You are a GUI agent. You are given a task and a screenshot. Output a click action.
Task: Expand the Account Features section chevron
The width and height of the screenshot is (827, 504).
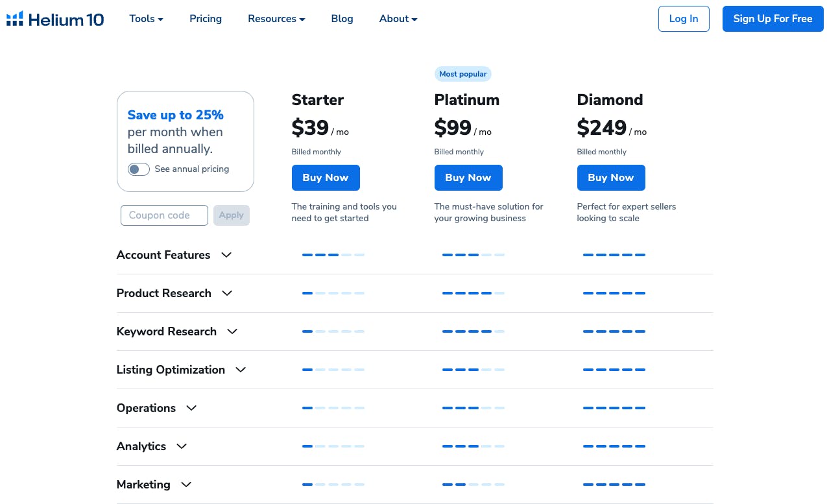coord(226,255)
